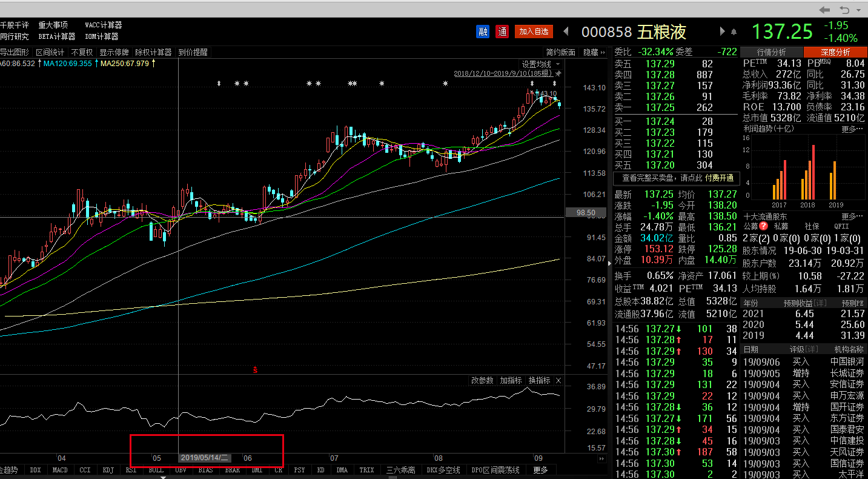
Task: Add stock via 加入自选 button
Action: (x=534, y=32)
